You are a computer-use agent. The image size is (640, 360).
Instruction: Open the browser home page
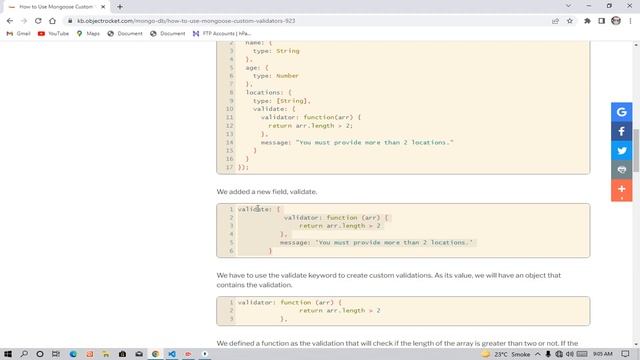coord(52,21)
